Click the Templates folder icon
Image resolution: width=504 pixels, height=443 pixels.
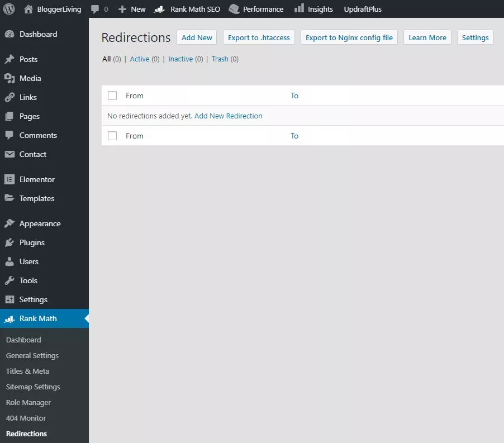[9, 198]
